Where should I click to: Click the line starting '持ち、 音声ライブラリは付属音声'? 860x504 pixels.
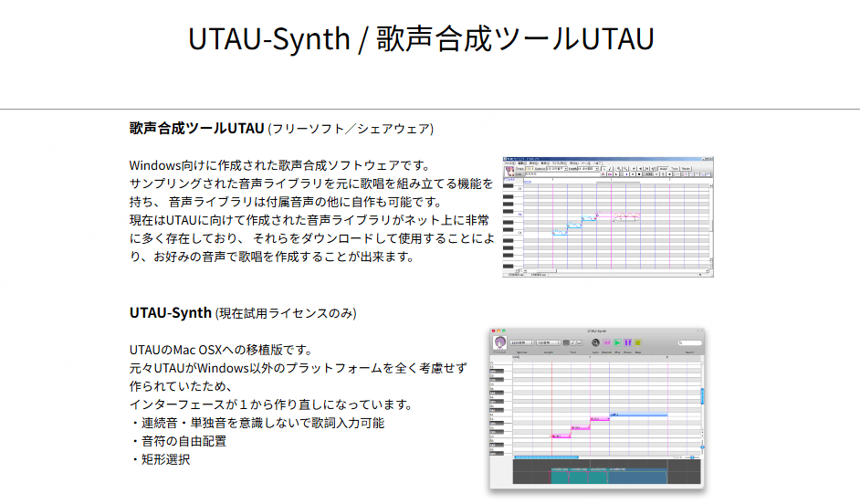point(287,202)
